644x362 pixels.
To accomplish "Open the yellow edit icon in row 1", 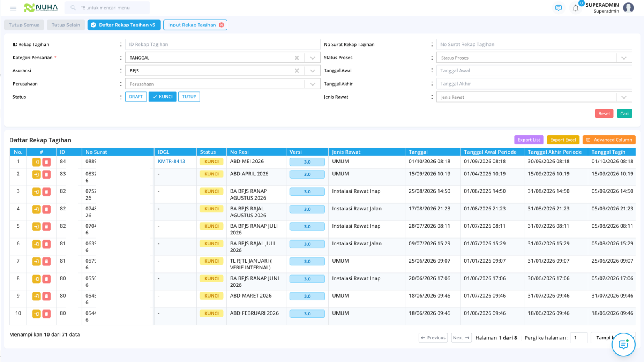I will pos(36,162).
